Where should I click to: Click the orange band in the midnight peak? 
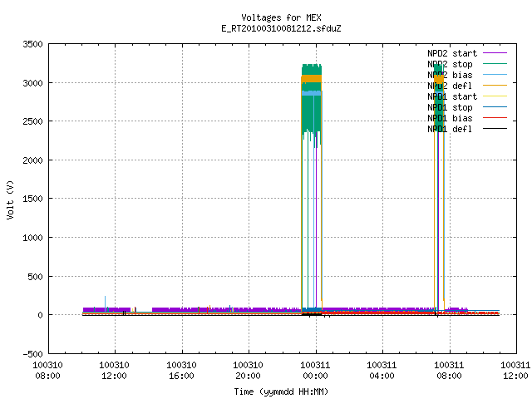coord(312,79)
